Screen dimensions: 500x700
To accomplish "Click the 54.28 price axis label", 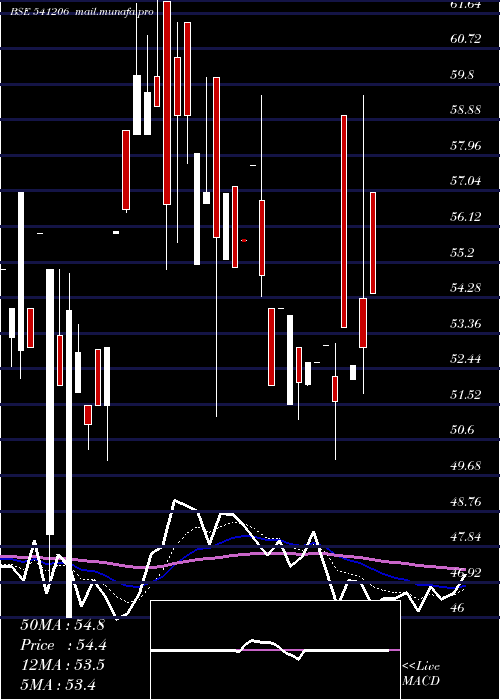I will point(466,288).
